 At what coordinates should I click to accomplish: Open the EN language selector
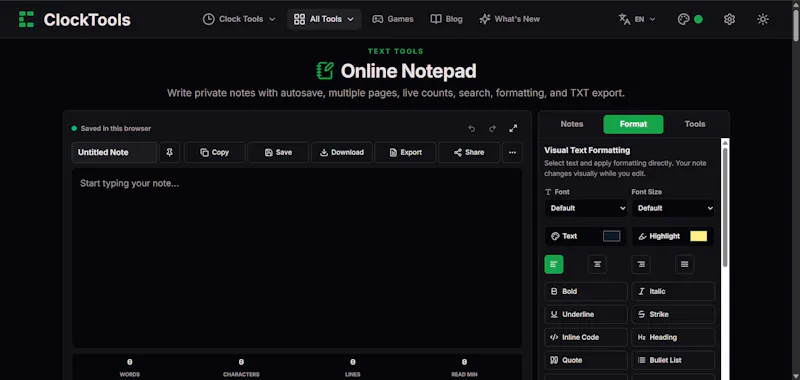click(637, 19)
